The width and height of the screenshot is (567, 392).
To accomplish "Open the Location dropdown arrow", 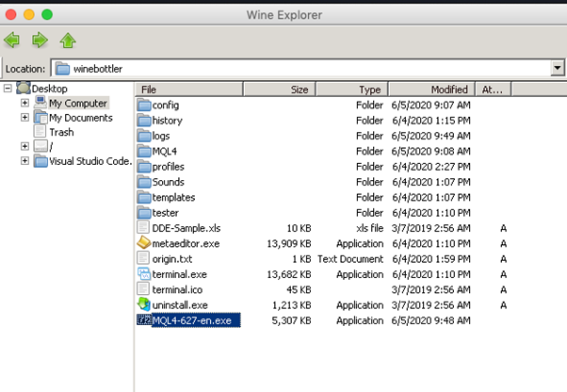I will coord(558,68).
